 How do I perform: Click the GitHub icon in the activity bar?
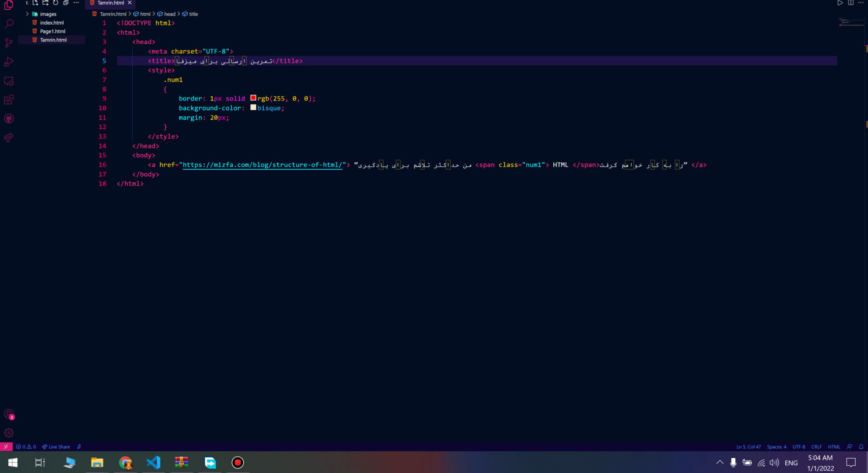[8, 118]
